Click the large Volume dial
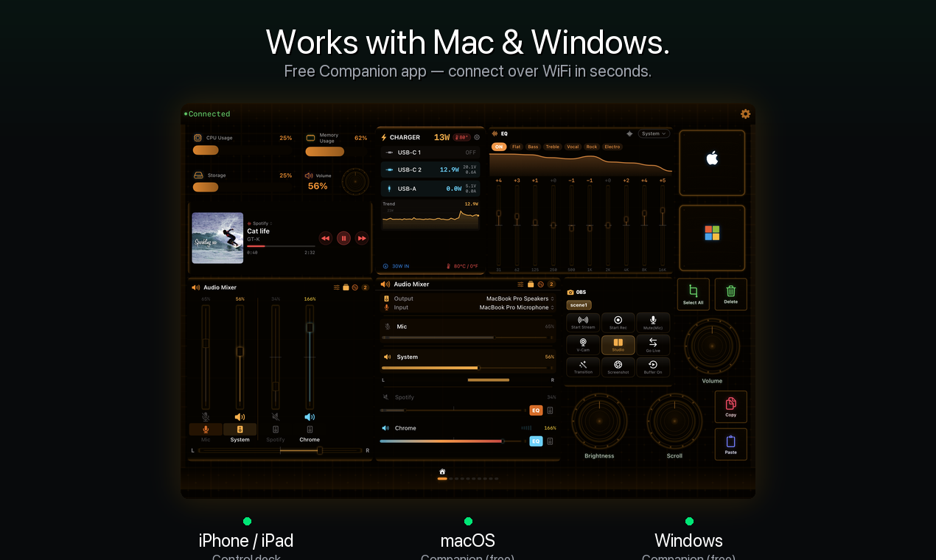The image size is (936, 560). [x=712, y=347]
